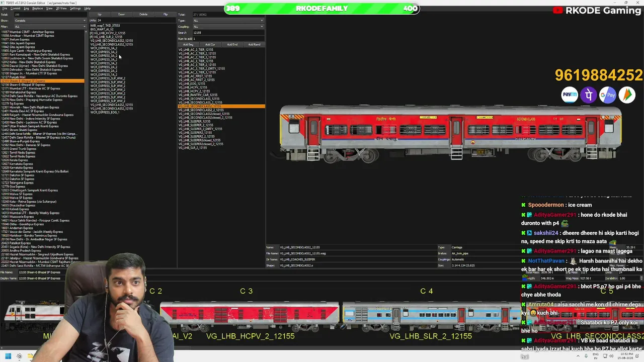Viewport: 644px width, 362px height.
Task: Select 20423 Patalkot Express consist
Action: click(16, 243)
